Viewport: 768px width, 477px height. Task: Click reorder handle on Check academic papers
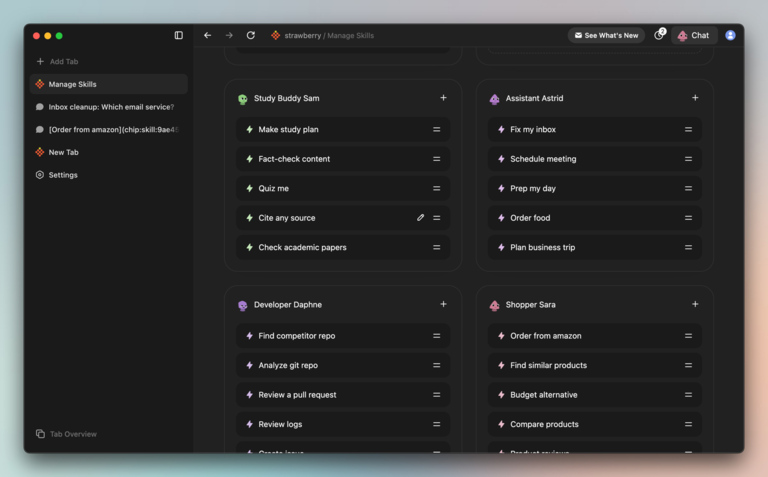436,247
